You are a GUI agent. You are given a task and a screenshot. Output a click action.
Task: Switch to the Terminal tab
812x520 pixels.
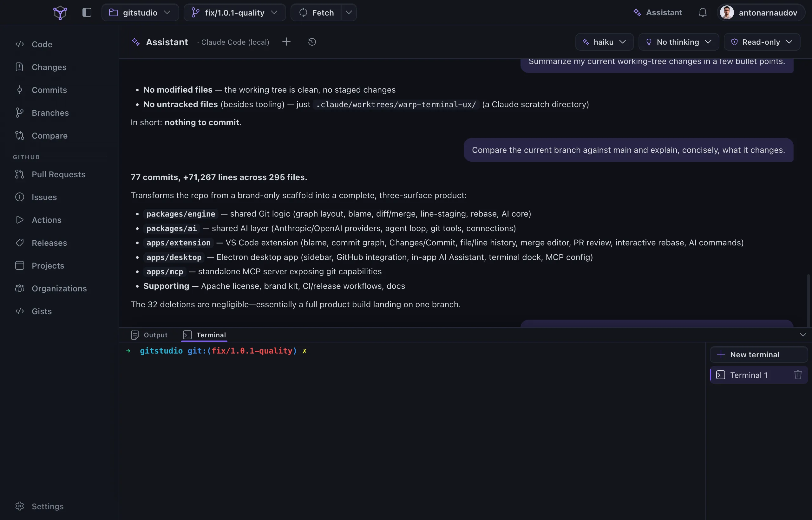tap(204, 335)
